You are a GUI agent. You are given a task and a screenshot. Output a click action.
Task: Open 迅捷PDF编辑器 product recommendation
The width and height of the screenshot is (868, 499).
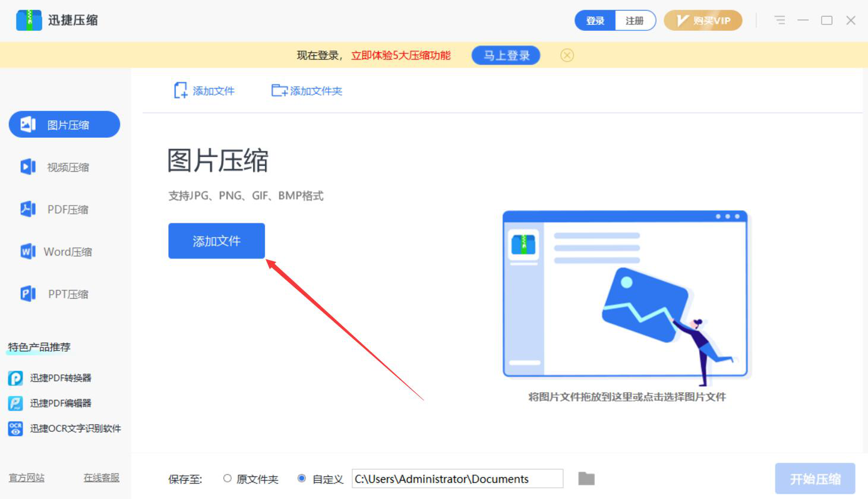click(x=50, y=403)
